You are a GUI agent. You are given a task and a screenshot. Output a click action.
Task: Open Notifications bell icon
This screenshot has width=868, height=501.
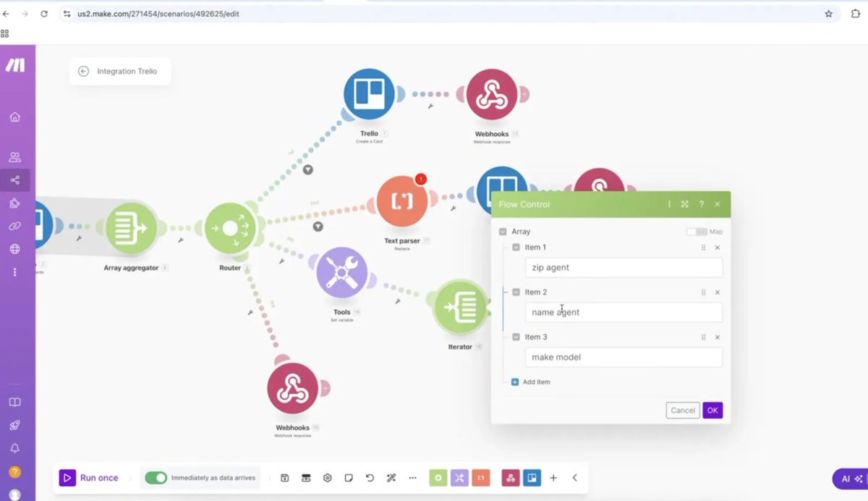[x=15, y=449]
